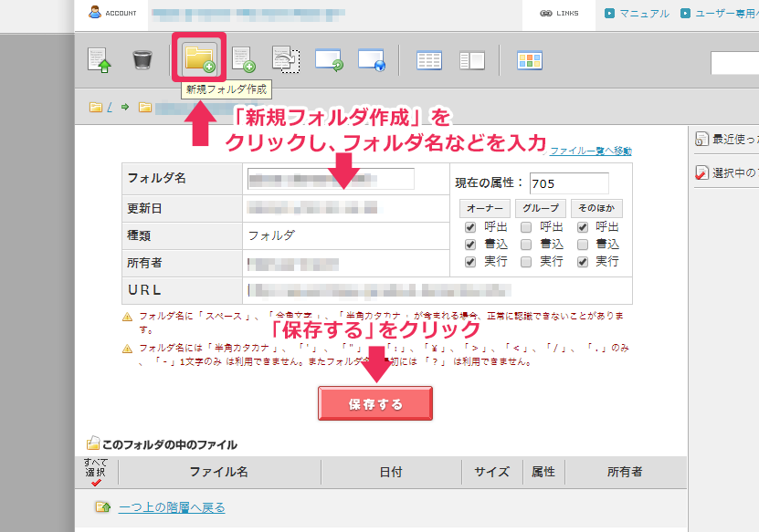Click the window refresh icon in toolbar
Viewport: 759px width, 532px height.
329,60
